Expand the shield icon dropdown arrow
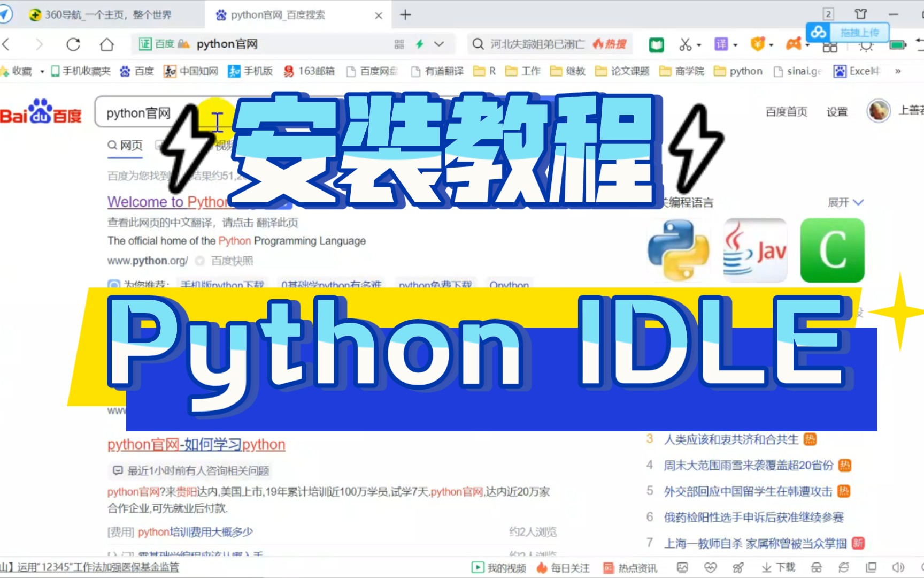Image resolution: width=924 pixels, height=578 pixels. [x=771, y=45]
